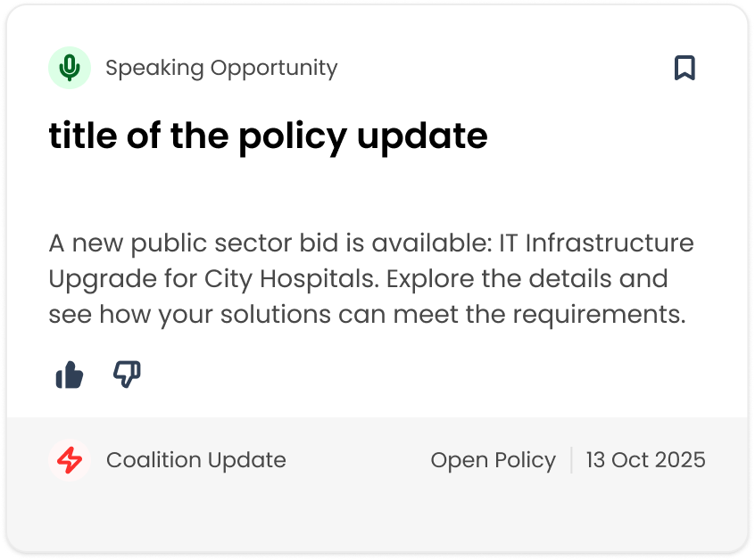Bookmark this policy update card
Screen dimensions: 755x560
point(684,68)
